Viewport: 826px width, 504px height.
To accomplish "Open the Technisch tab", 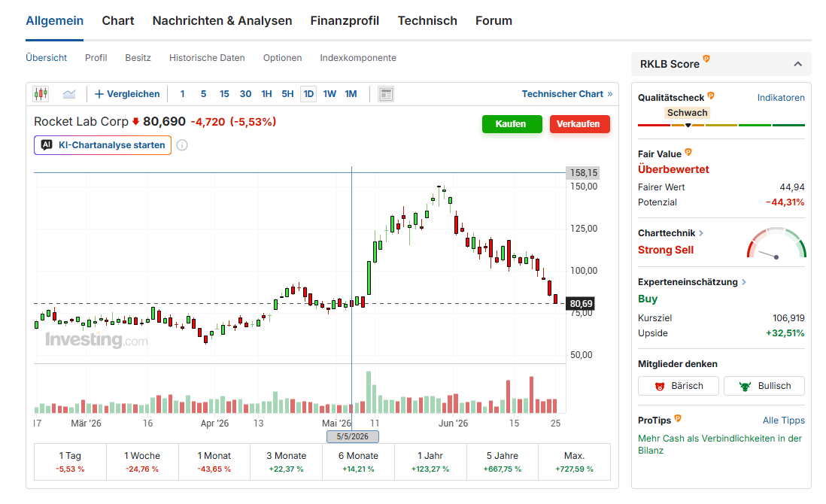I will (x=427, y=21).
